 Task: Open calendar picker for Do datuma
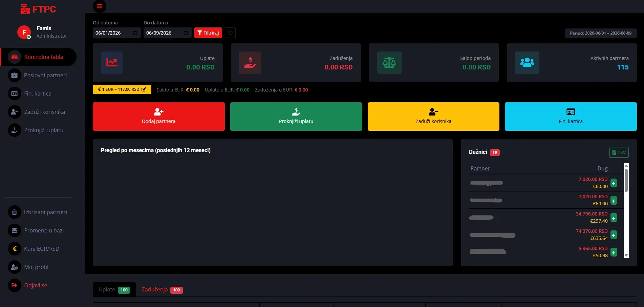tap(186, 33)
